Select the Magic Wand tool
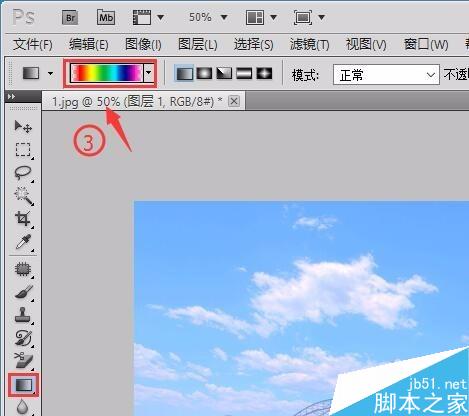 [23, 196]
